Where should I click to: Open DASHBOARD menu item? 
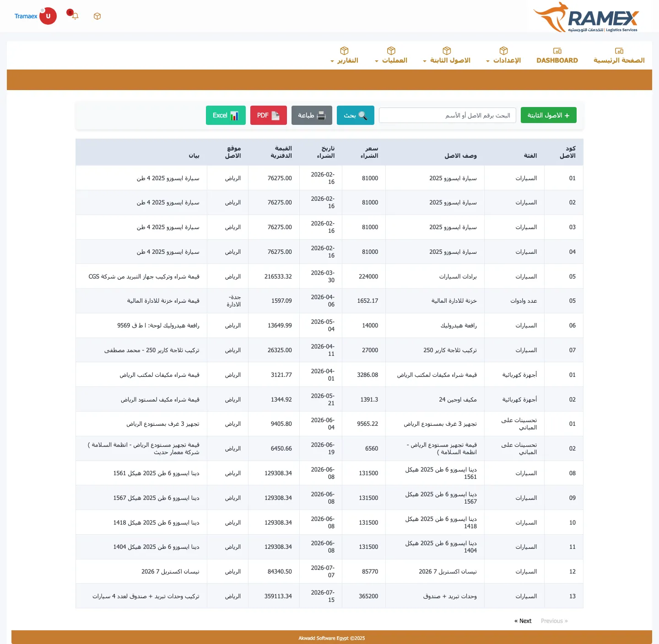click(557, 60)
